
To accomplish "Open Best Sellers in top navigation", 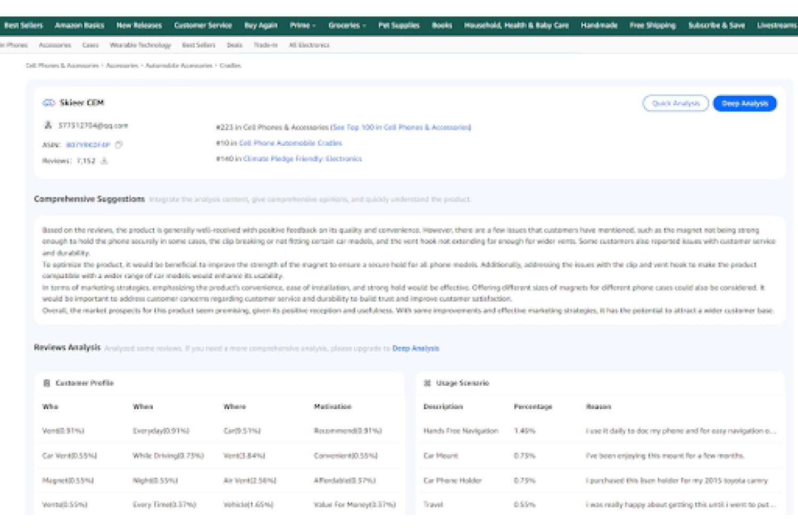I will pos(23,25).
